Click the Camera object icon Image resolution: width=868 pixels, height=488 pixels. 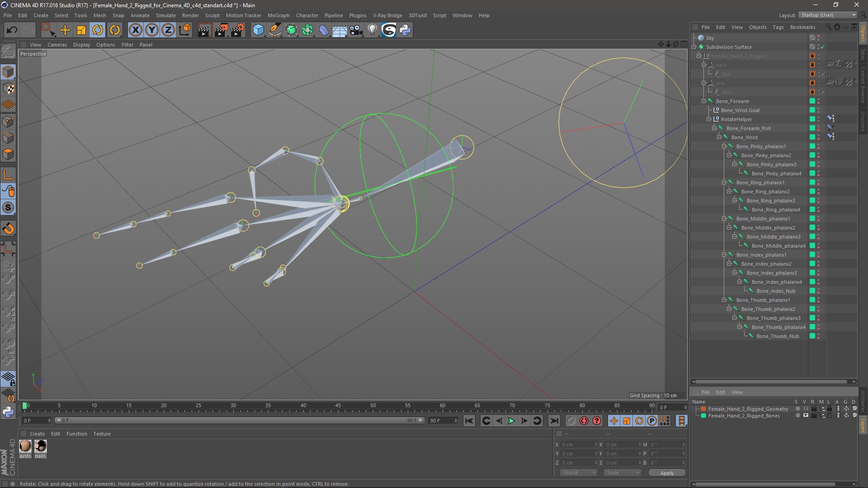tap(356, 30)
